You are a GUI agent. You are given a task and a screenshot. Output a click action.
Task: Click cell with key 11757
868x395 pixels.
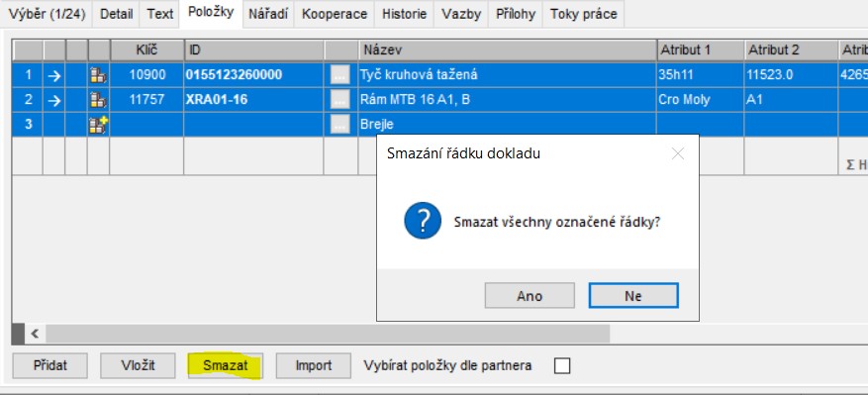[x=146, y=100]
